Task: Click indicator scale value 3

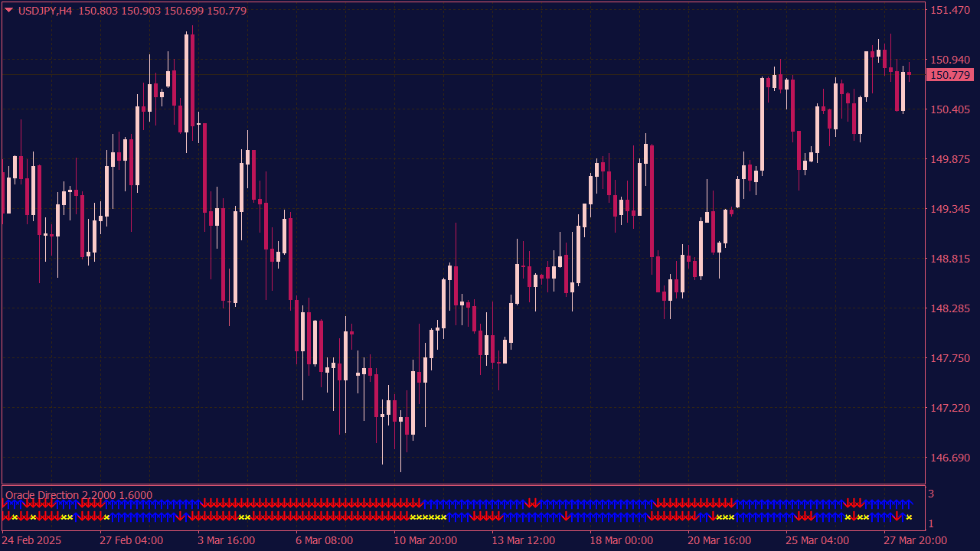Action: point(931,494)
